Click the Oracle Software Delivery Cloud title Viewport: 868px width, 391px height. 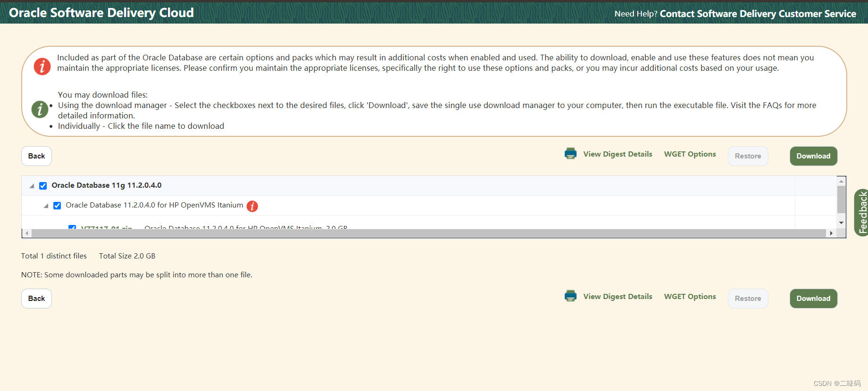click(101, 13)
